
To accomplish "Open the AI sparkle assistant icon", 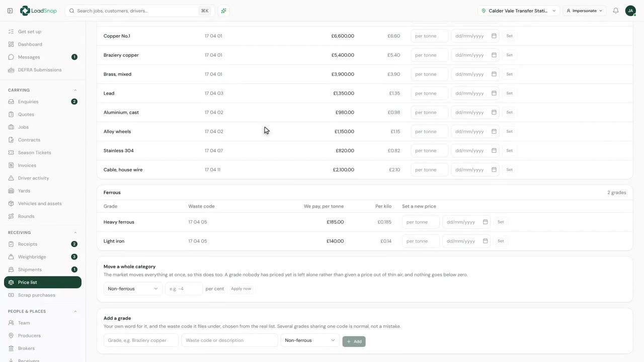I will 224,11.
